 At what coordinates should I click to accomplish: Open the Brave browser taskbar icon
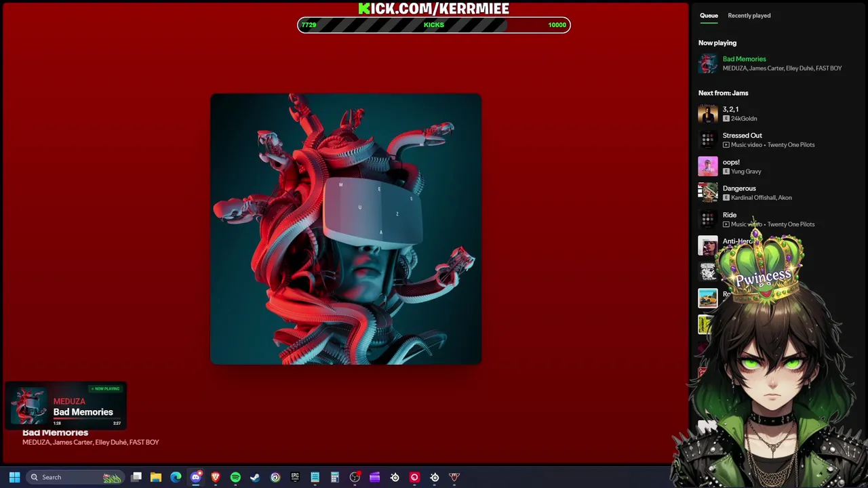coord(216,477)
